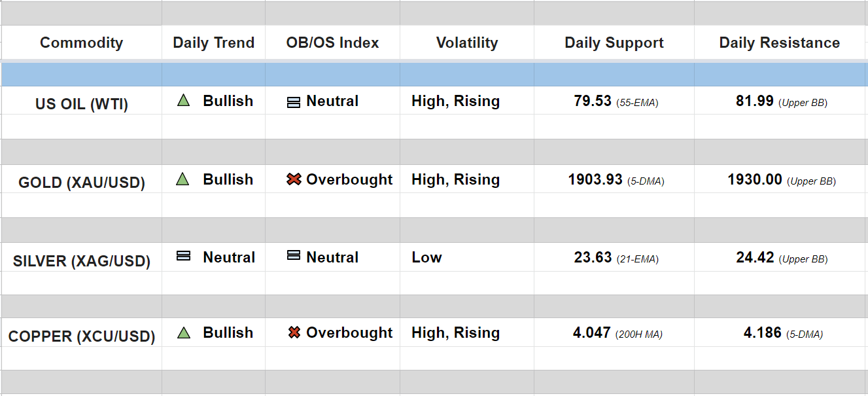Select the OB/OS Index column header
This screenshot has height=396, width=868.
(x=332, y=43)
